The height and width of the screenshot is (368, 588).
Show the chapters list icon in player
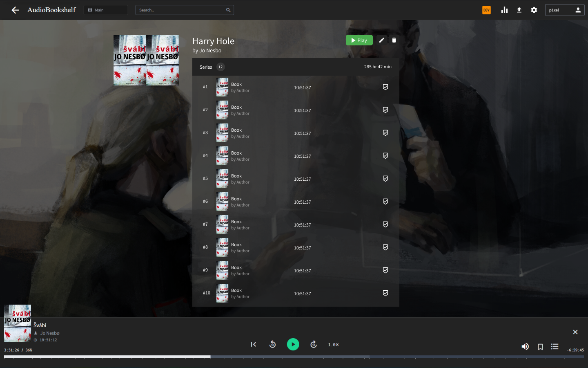[555, 346]
